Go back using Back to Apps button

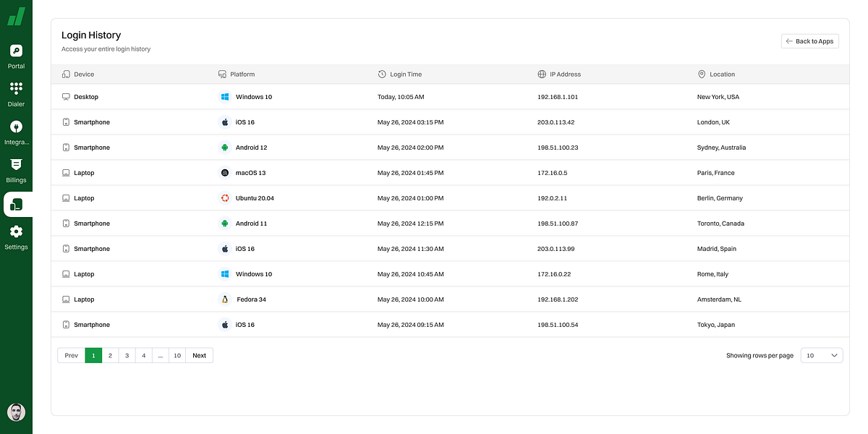coord(810,41)
